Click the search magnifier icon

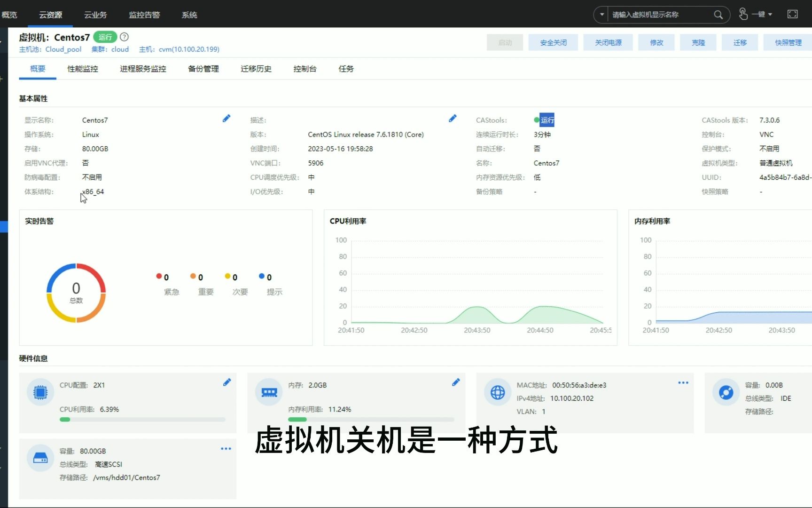(718, 15)
